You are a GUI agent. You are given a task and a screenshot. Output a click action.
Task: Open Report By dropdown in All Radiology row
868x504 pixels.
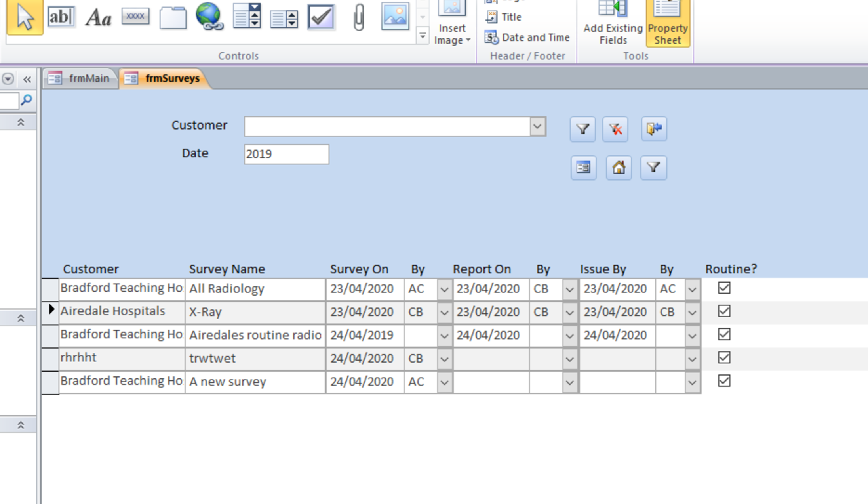coord(570,289)
